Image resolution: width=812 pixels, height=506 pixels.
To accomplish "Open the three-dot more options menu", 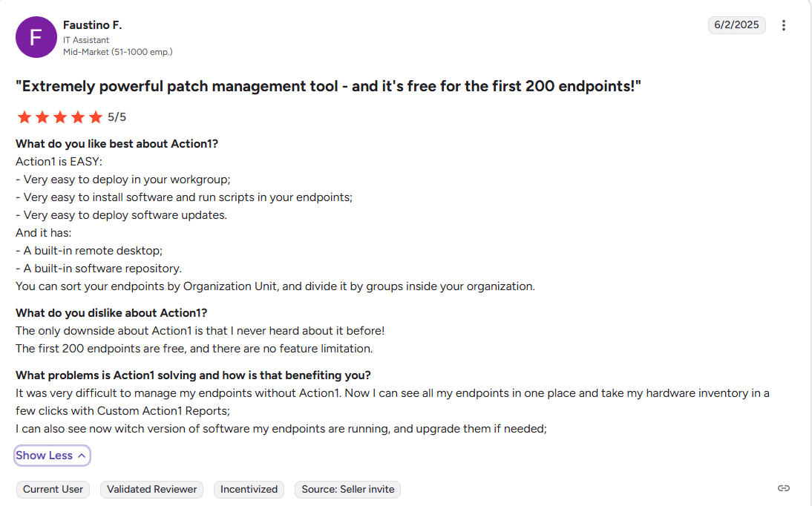I will point(784,25).
